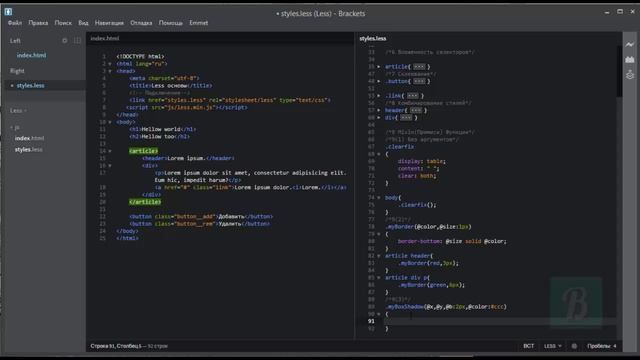Activate the styles.less pane header
The image size is (640, 360).
tap(373, 38)
